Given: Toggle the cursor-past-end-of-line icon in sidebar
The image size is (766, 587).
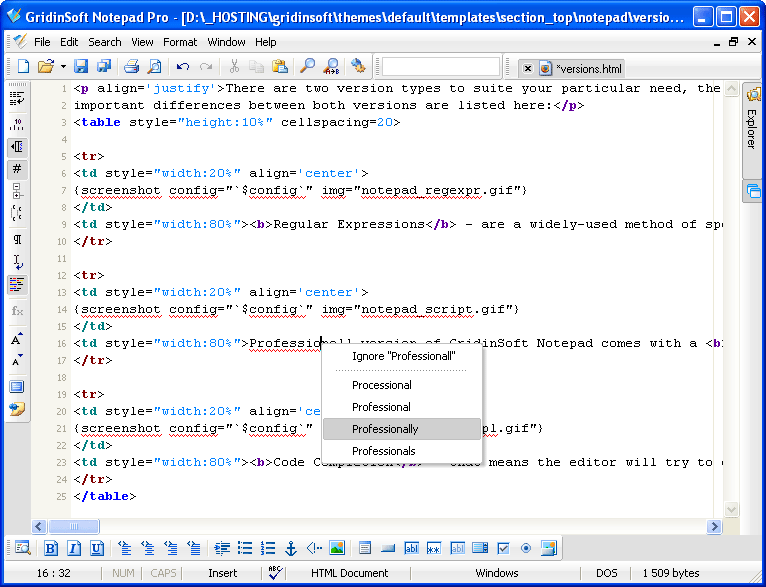Looking at the screenshot, I should point(17,262).
